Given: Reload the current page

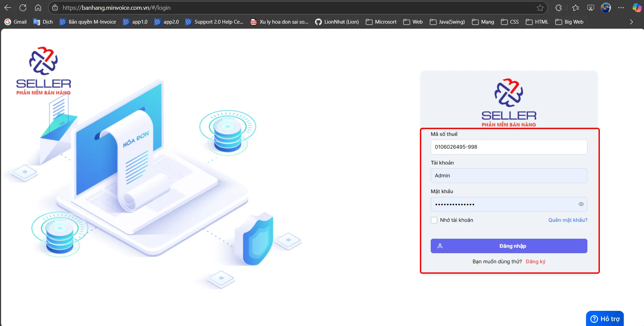Looking at the screenshot, I should pos(23,8).
